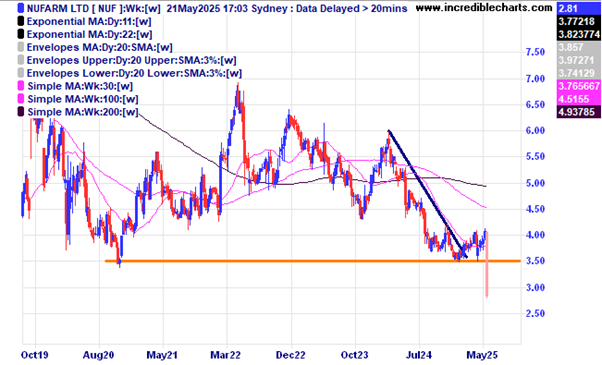Click the dark Simple MA Wk:200 swatch
Screen dimensions: 602x365
[x=21, y=112]
